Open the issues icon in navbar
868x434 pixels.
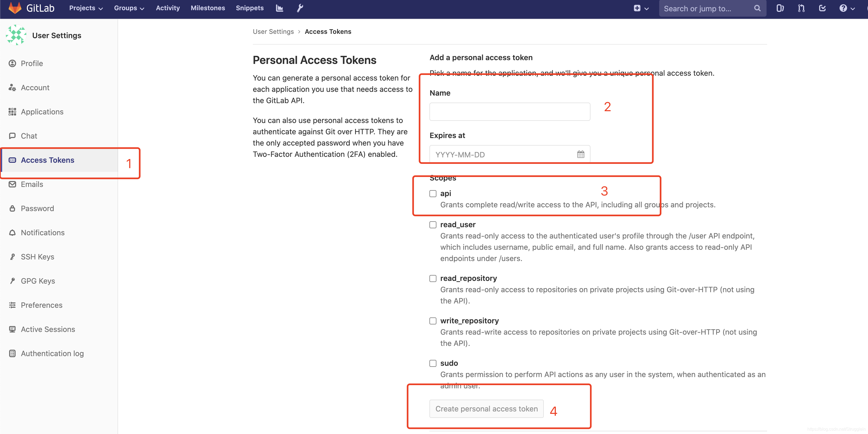tap(780, 8)
